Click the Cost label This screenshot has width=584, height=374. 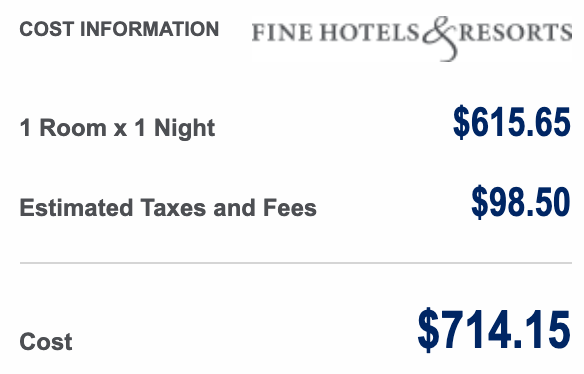click(46, 342)
